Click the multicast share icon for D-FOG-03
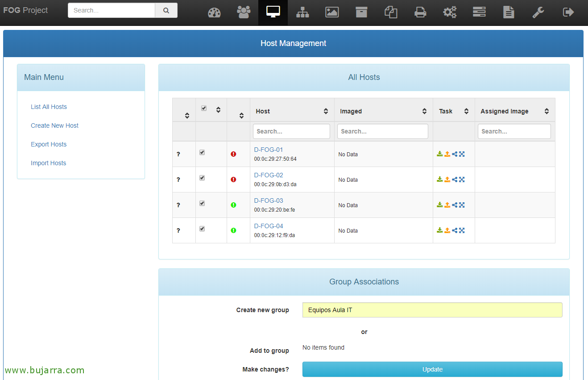The width and height of the screenshot is (588, 380). [x=455, y=205]
